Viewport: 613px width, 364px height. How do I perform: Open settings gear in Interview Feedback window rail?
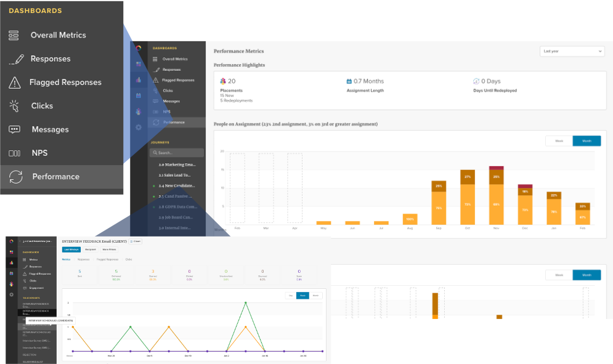(x=11, y=294)
